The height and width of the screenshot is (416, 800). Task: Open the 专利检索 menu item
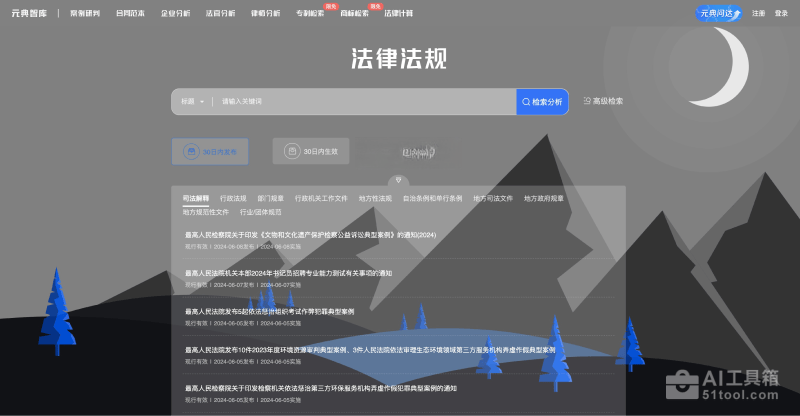pos(309,14)
